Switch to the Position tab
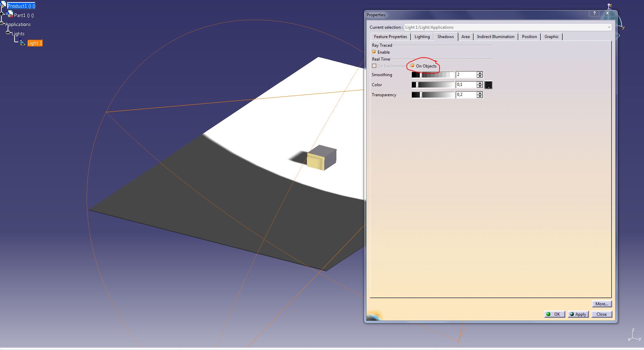The width and height of the screenshot is (644, 350). 529,37
